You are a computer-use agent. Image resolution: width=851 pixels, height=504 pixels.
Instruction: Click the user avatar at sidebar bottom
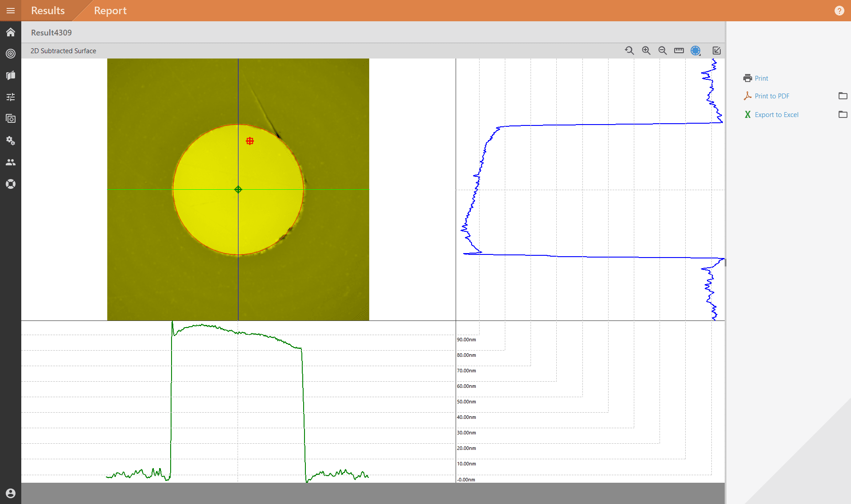click(x=11, y=493)
